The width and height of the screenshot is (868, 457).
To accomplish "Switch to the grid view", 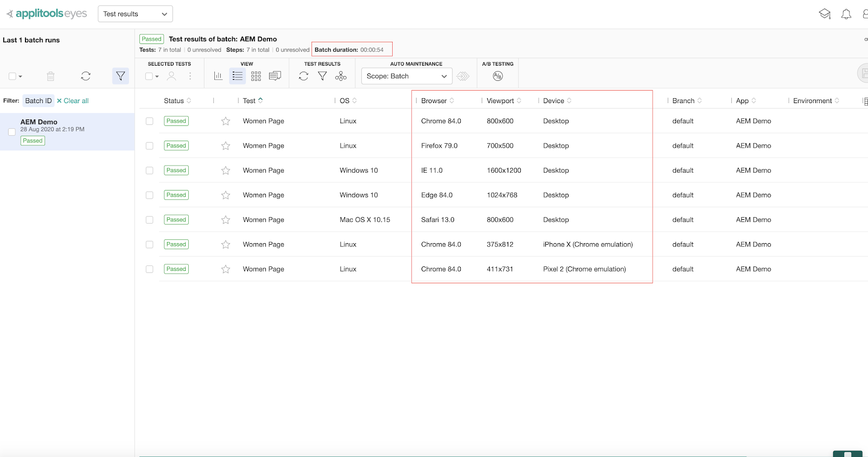I will (x=256, y=76).
